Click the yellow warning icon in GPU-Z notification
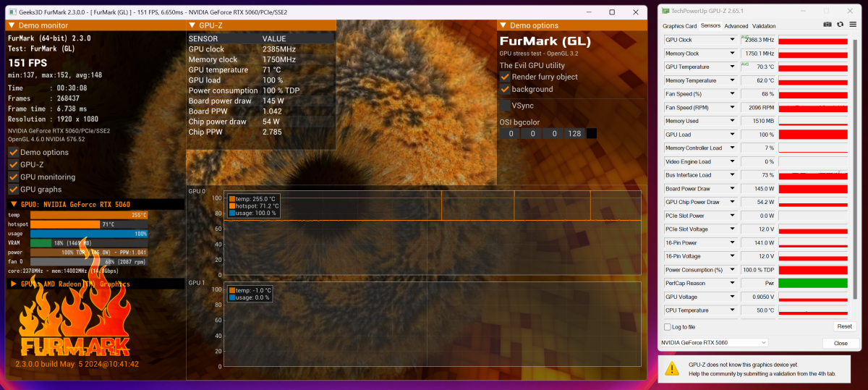Image resolution: width=868 pixels, height=390 pixels. point(672,368)
